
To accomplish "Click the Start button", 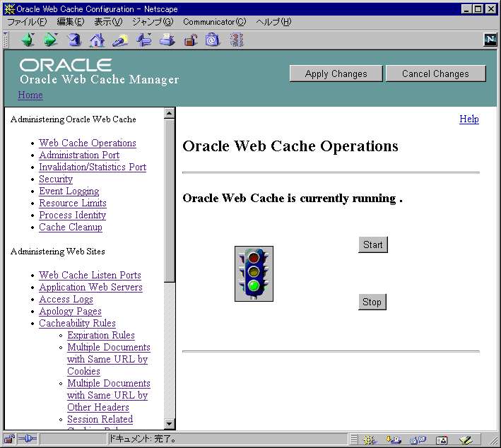I will point(373,244).
